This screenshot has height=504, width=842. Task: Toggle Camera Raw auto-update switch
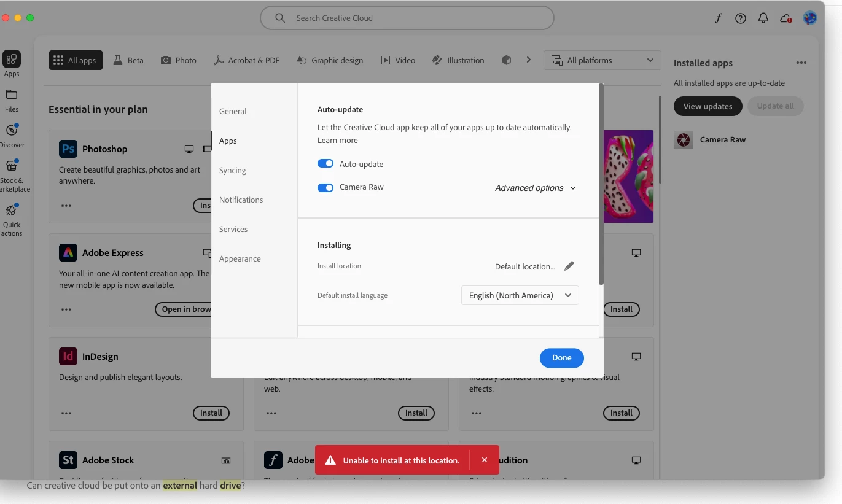pos(325,187)
